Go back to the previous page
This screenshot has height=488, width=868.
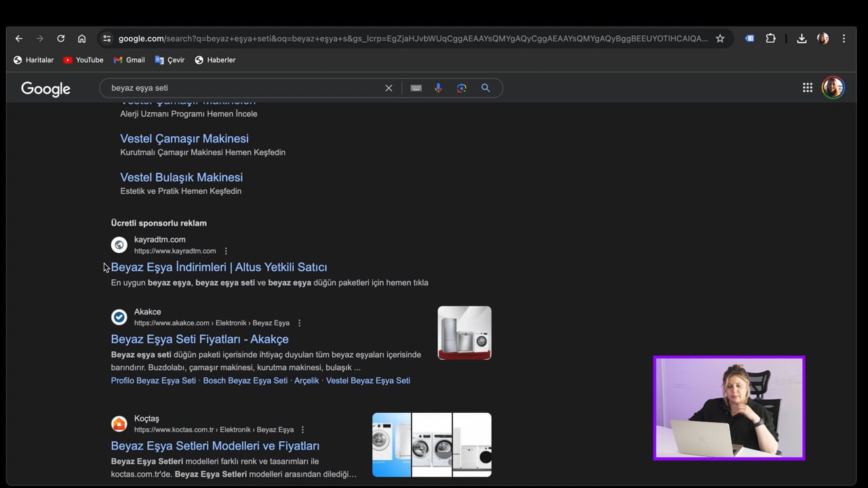tap(19, 39)
